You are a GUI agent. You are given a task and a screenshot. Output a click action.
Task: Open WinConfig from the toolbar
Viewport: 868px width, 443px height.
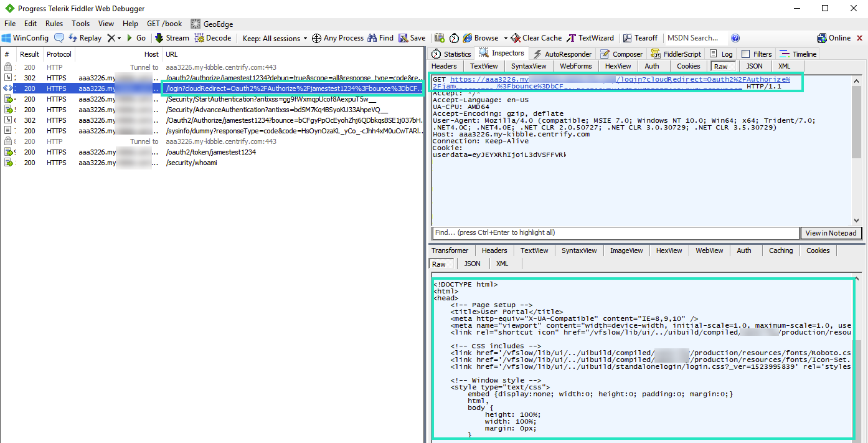tap(26, 38)
